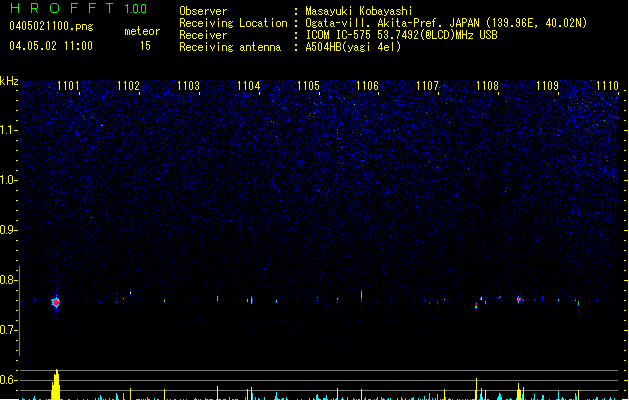Click the 0.7 kHz frequency label
Viewport: 629px width, 400px height.
(8, 330)
